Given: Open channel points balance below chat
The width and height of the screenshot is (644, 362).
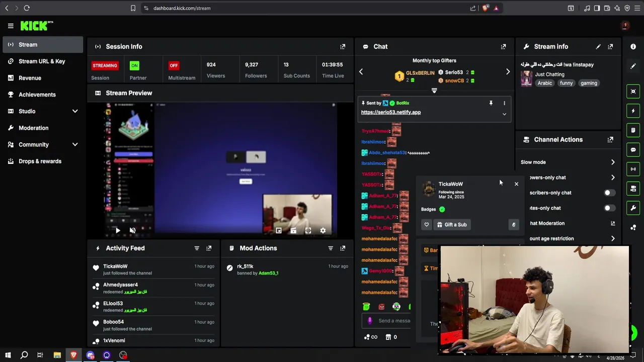Looking at the screenshot, I should click(371, 337).
